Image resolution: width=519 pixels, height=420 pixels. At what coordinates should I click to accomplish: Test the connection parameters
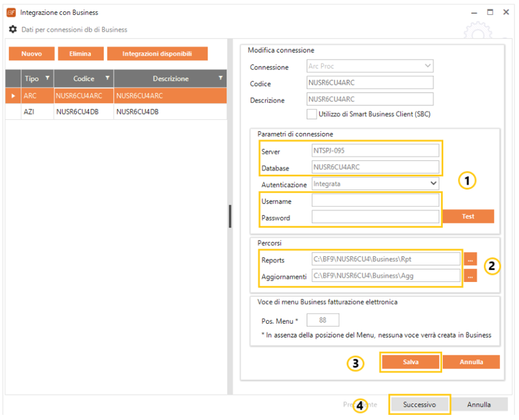(x=468, y=216)
